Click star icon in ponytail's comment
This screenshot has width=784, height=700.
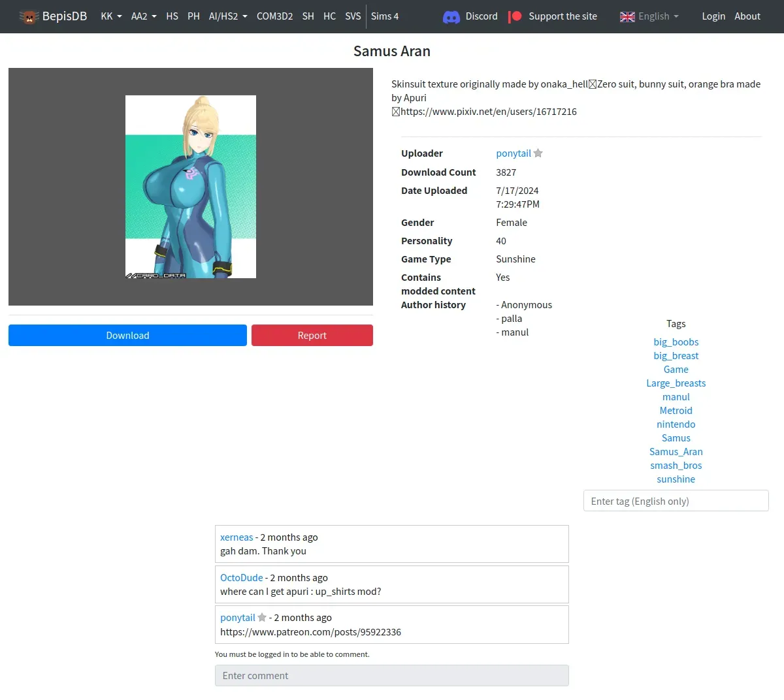pyautogui.click(x=262, y=618)
